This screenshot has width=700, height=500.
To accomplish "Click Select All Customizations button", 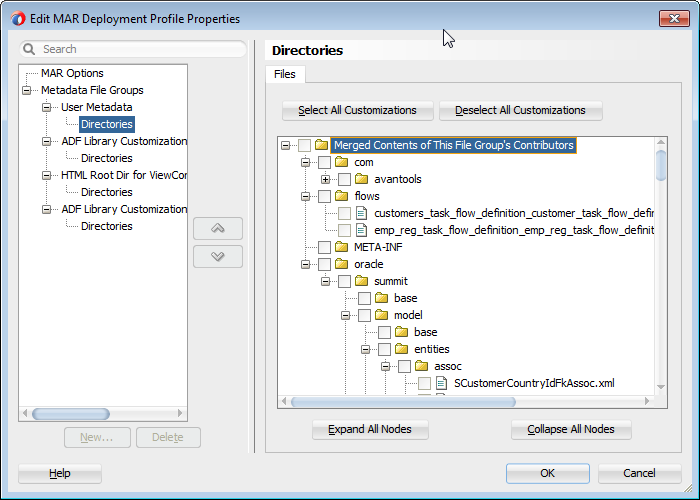I will click(357, 110).
